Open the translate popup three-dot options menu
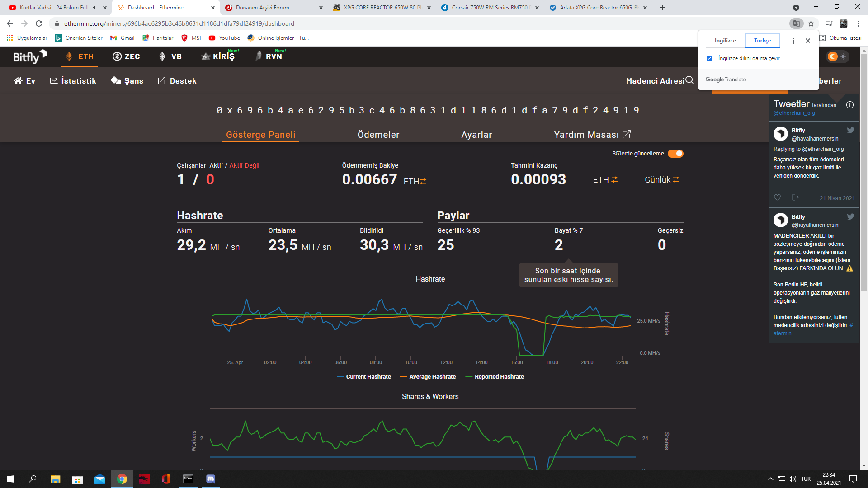Viewport: 868px width, 488px height. point(793,41)
